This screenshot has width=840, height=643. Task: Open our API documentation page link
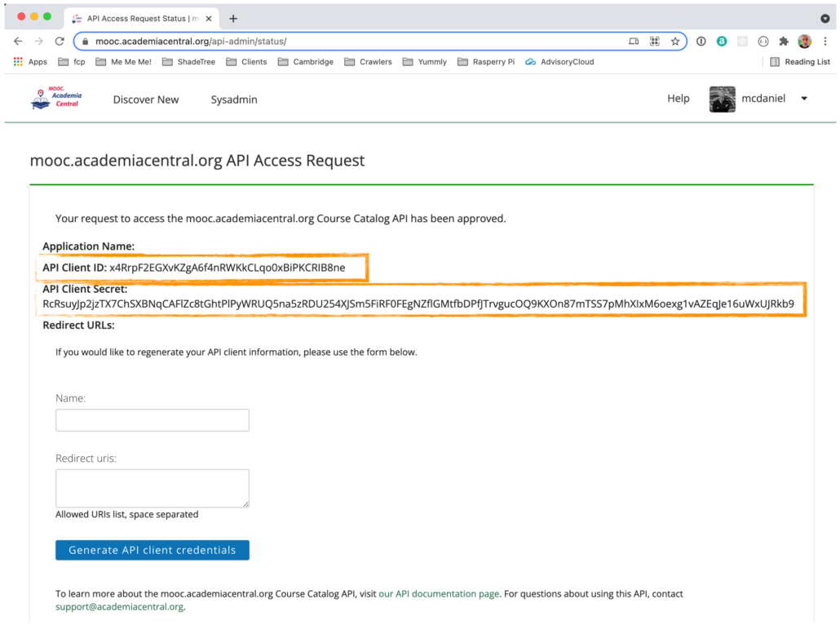coord(439,594)
